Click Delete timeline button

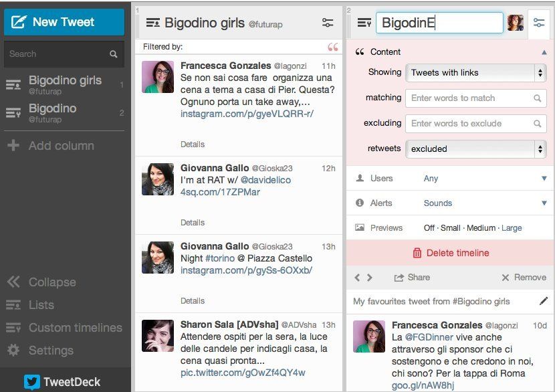point(451,253)
